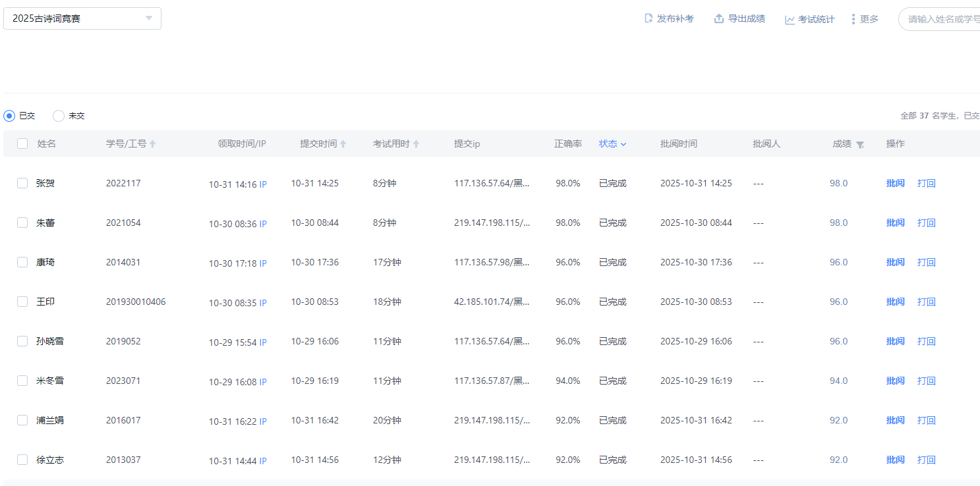Sort by 考试用时 arrow icon
The image size is (980, 486).
[416, 144]
